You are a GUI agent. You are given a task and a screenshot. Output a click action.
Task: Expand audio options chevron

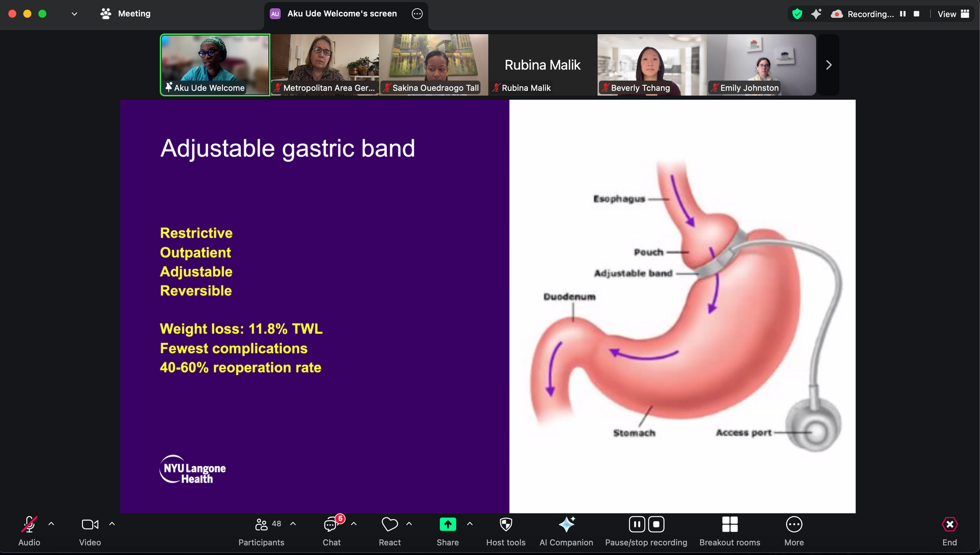pyautogui.click(x=51, y=524)
